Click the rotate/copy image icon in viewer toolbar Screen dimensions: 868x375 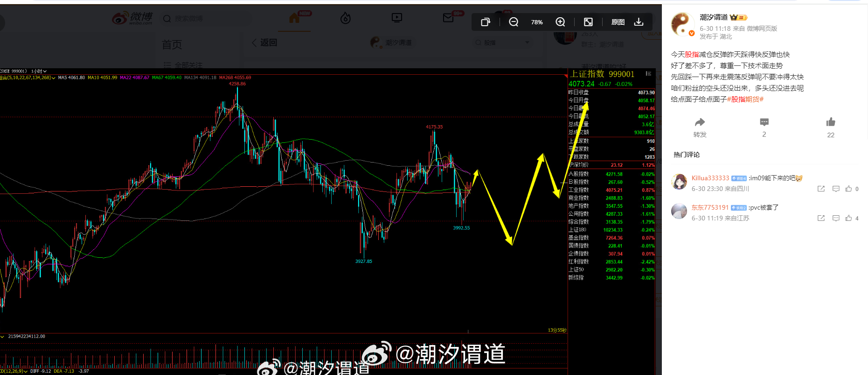point(486,22)
